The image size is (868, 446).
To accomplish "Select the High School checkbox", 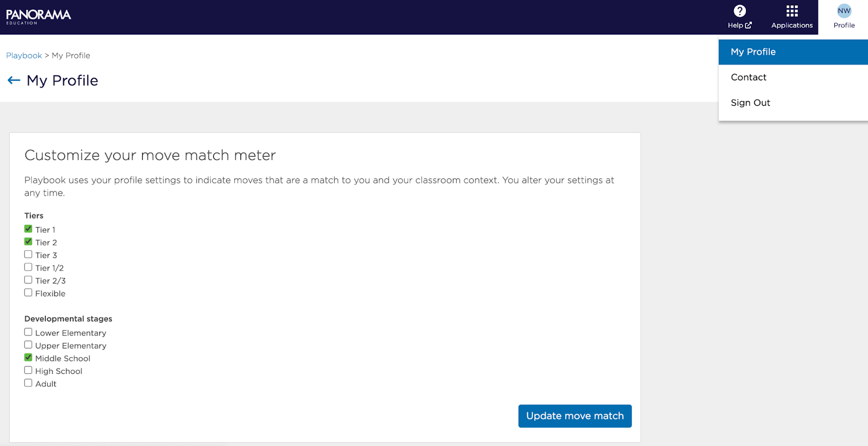I will coord(28,370).
